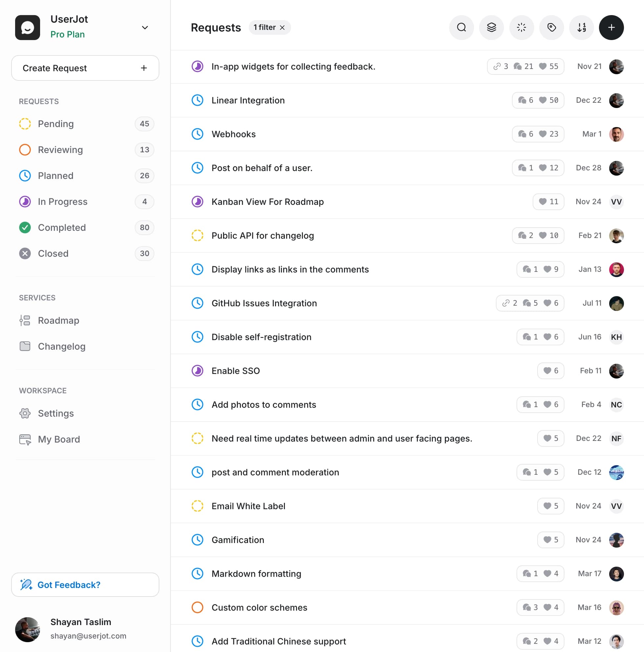Click the Got Feedback link
The height and width of the screenshot is (652, 644).
pyautogui.click(x=69, y=584)
